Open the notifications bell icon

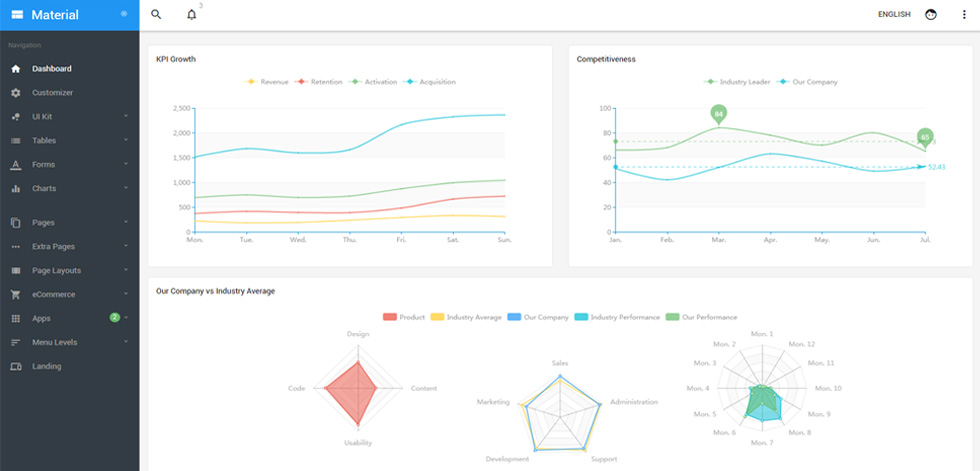[x=191, y=14]
